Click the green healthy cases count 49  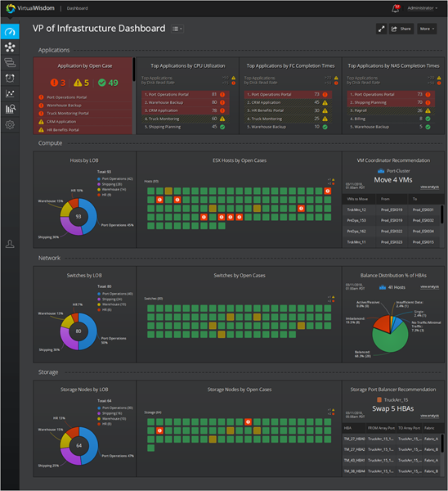pyautogui.click(x=108, y=83)
